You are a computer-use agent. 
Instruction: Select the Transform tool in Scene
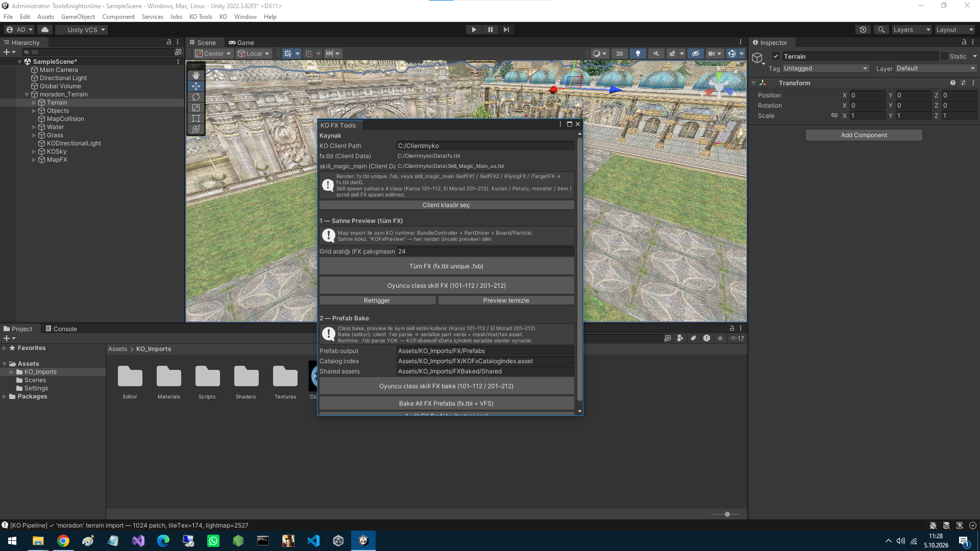196,129
